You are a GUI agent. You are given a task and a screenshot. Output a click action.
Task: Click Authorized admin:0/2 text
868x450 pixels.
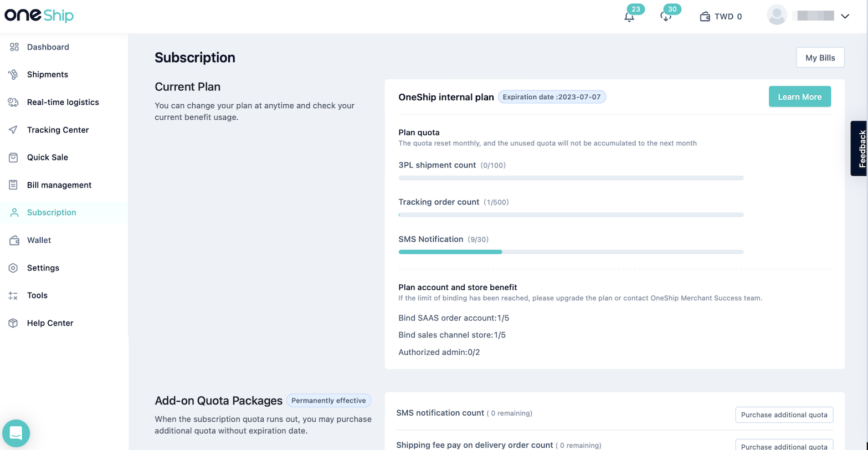pyautogui.click(x=439, y=352)
